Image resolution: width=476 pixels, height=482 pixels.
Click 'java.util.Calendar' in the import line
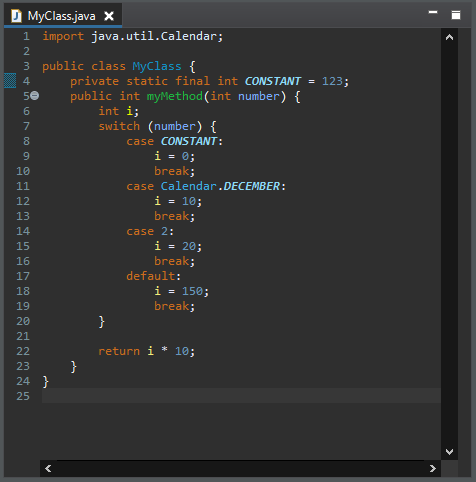click(154, 36)
